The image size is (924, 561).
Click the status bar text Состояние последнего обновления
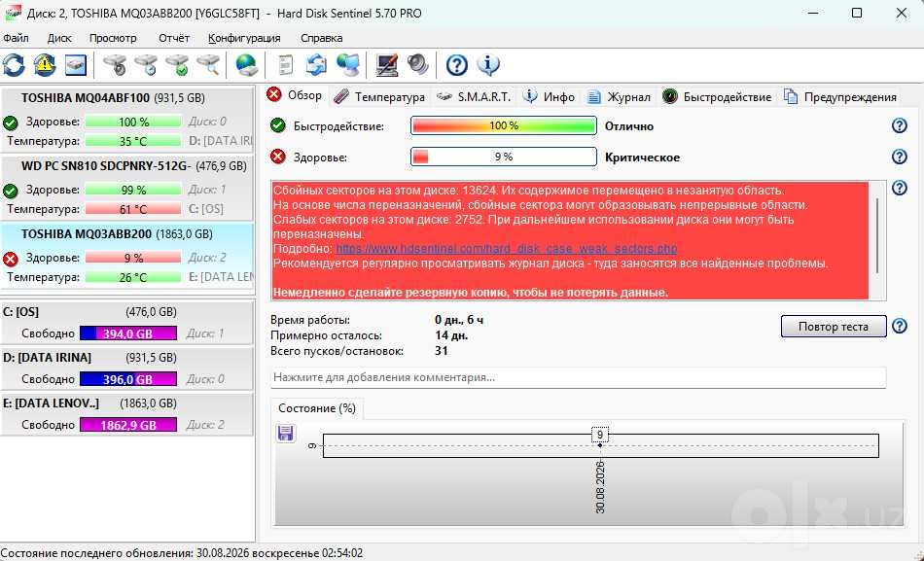point(182,553)
